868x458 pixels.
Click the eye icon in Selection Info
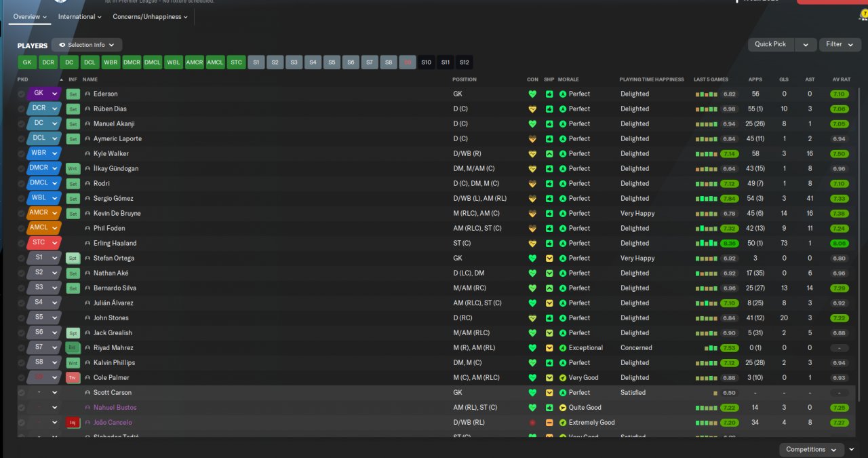tap(62, 45)
